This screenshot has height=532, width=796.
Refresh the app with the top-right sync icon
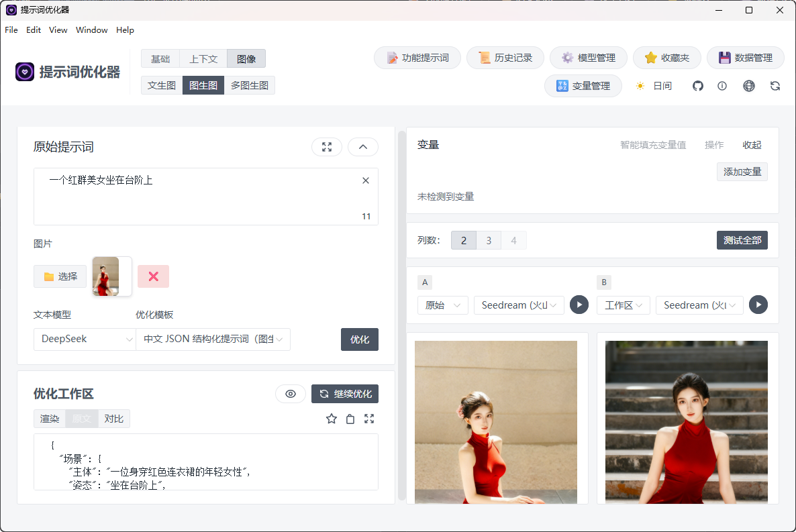[x=775, y=86]
